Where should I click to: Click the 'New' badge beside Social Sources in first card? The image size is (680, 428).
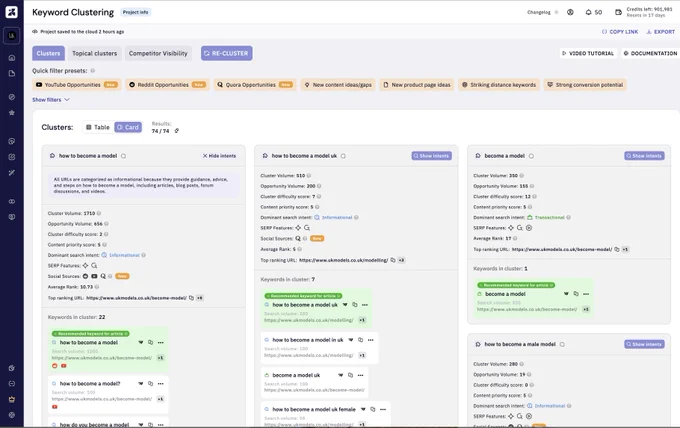pos(122,276)
